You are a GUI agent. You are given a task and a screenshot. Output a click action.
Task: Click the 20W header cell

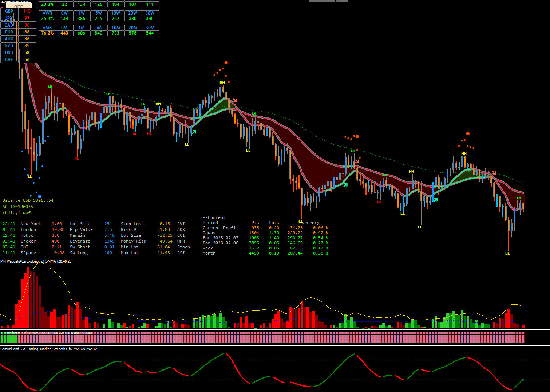[x=133, y=13]
